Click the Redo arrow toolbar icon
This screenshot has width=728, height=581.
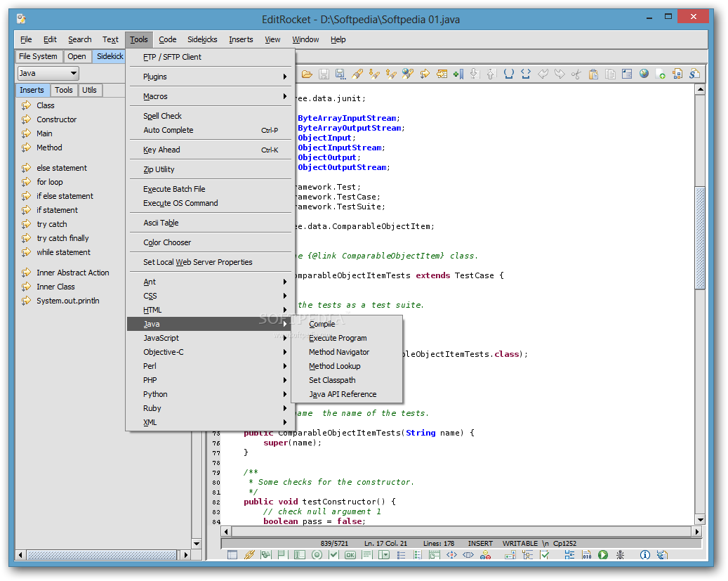click(x=560, y=74)
